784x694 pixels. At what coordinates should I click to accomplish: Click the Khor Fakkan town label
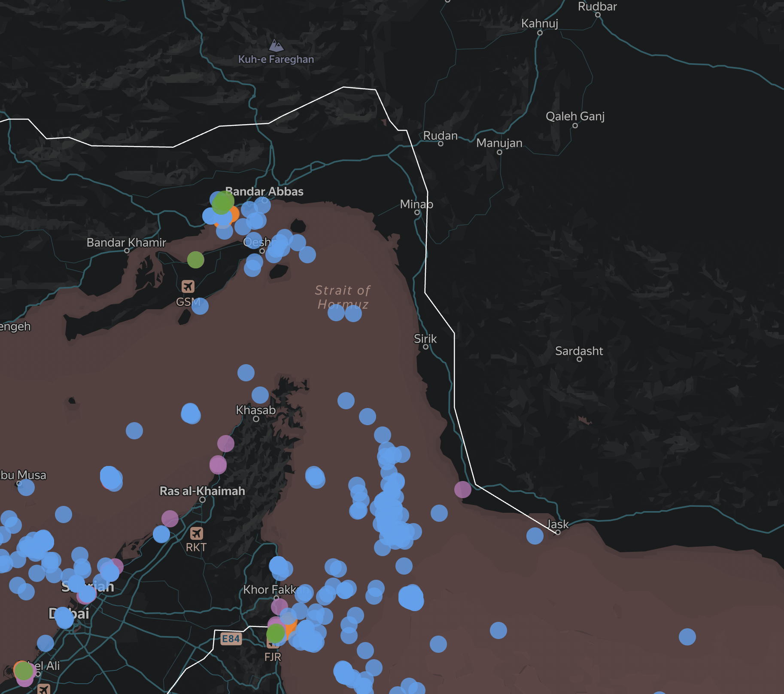pyautogui.click(x=276, y=590)
